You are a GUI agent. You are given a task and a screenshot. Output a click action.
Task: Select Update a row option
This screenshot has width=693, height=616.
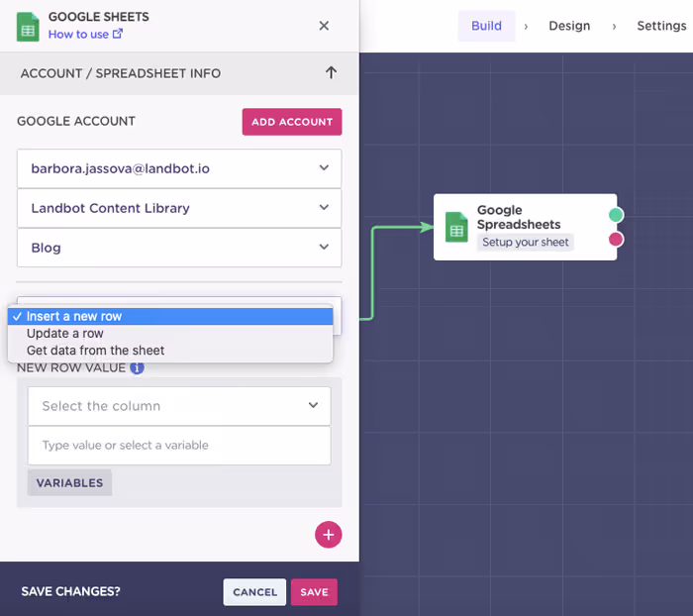click(x=170, y=334)
